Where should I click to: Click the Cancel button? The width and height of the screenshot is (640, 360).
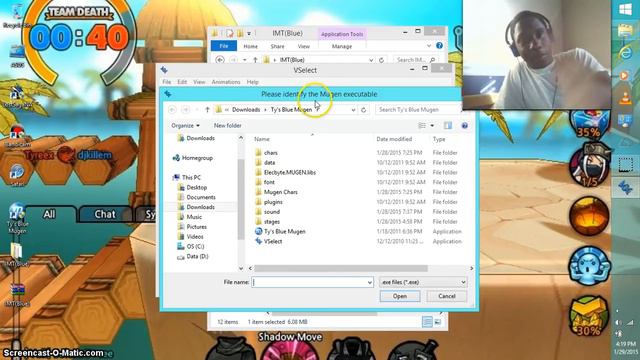[x=447, y=296]
